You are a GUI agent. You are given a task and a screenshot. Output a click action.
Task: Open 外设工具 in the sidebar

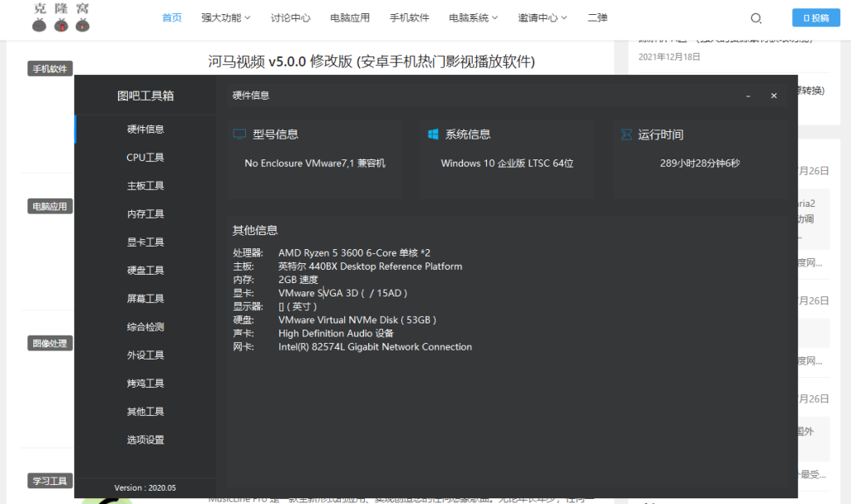(145, 355)
